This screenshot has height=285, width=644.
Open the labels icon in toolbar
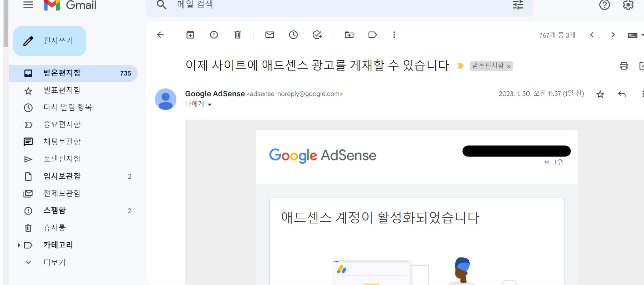click(x=373, y=35)
